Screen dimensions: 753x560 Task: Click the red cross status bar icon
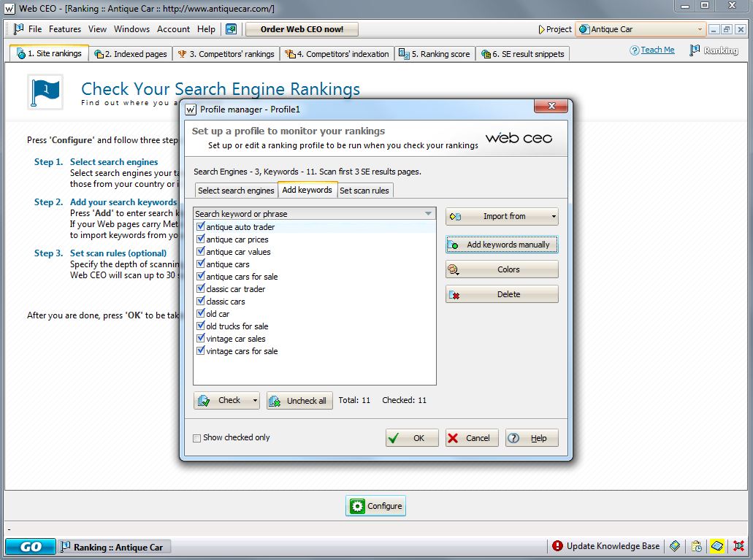(738, 546)
